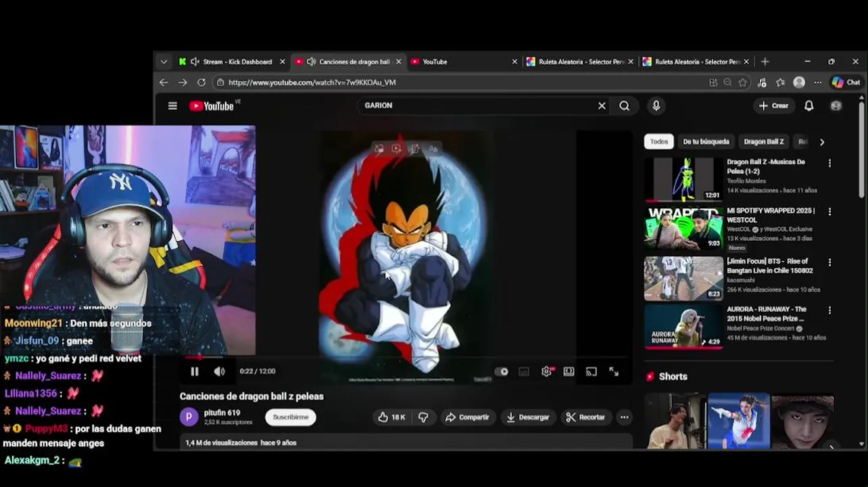Go forward in the browser

pyautogui.click(x=183, y=83)
